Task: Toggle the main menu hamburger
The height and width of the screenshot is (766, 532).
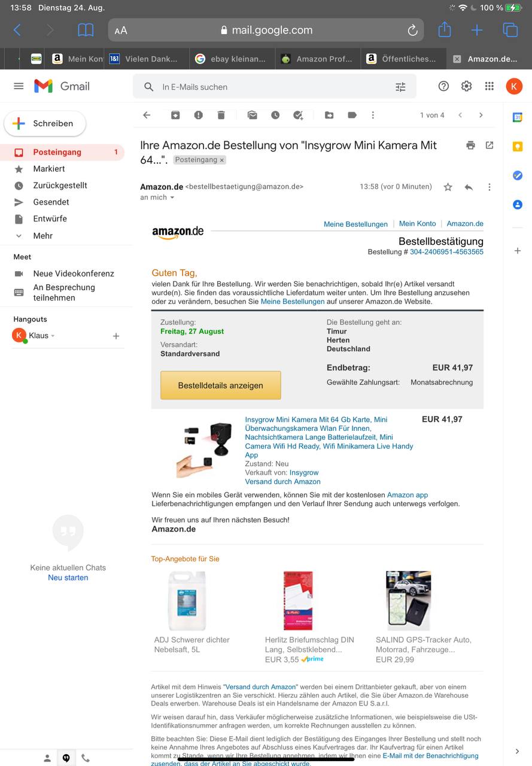Action: (x=19, y=86)
